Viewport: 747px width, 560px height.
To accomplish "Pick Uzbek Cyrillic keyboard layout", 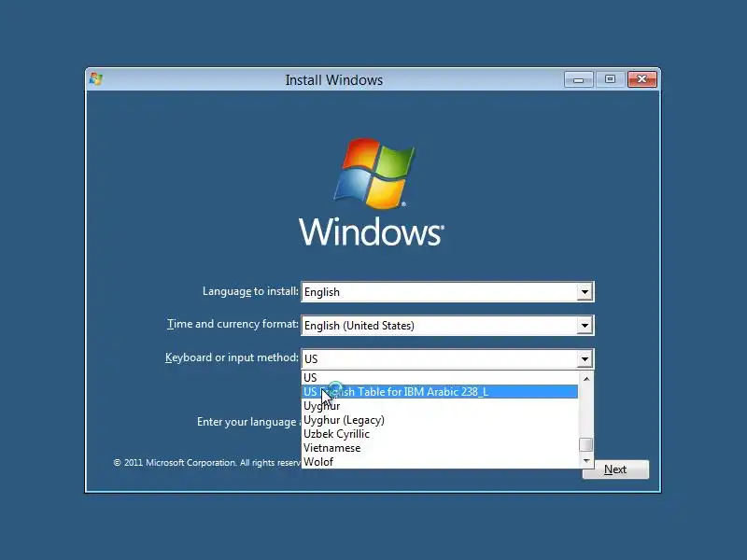I will [440, 434].
